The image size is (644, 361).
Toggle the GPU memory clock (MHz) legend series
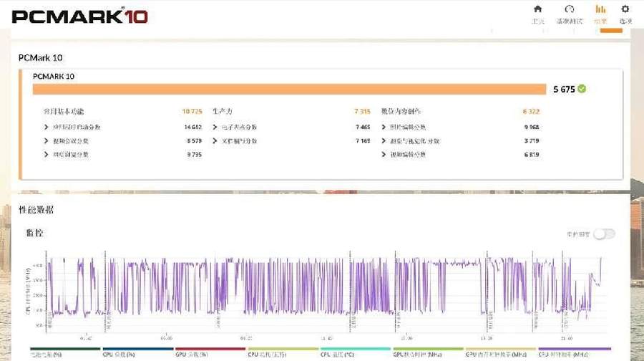(x=501, y=352)
